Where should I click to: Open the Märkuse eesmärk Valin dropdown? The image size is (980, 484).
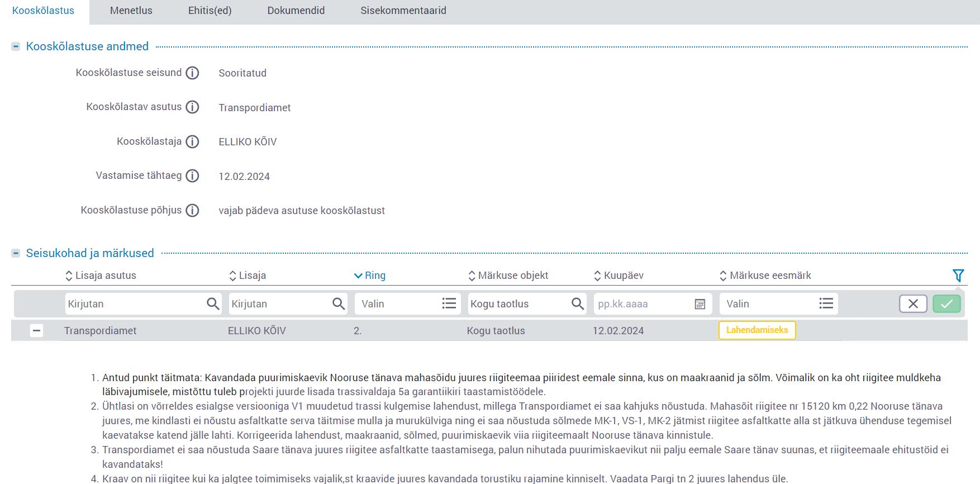[779, 304]
